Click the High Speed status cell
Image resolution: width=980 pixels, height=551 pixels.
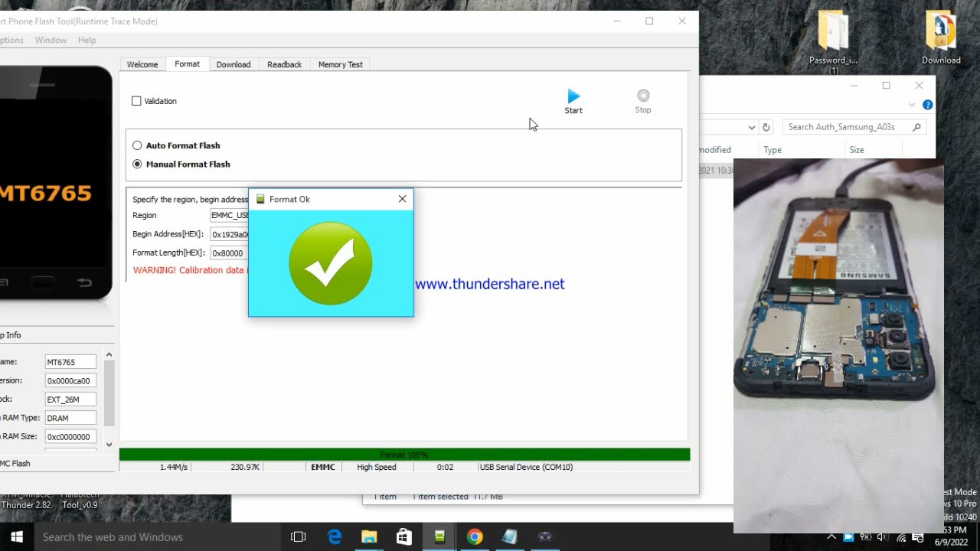pyautogui.click(x=377, y=467)
